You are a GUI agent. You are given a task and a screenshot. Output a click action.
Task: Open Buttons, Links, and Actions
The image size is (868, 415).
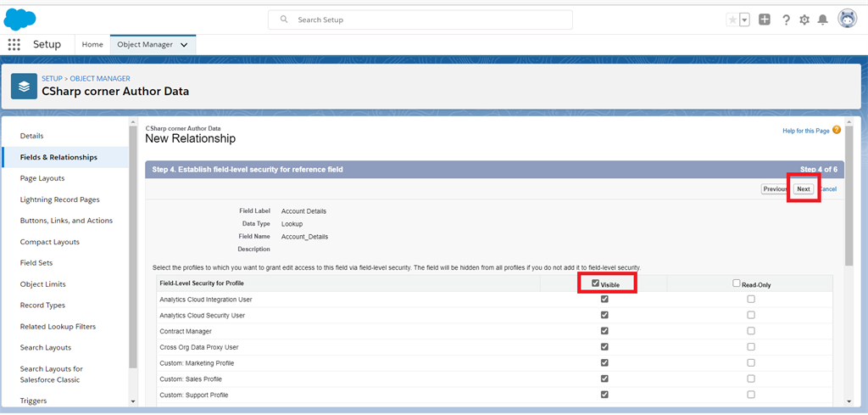click(65, 221)
